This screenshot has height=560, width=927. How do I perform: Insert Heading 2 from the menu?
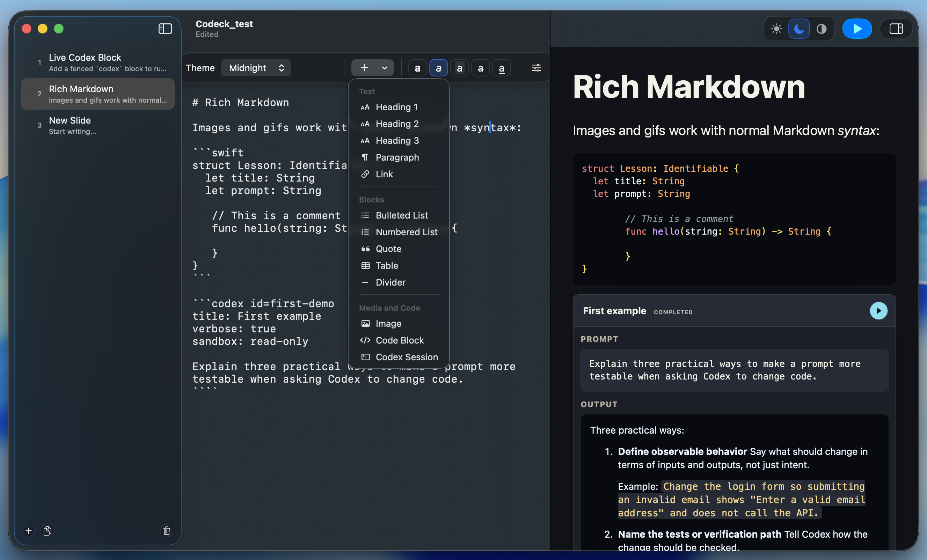(x=399, y=124)
